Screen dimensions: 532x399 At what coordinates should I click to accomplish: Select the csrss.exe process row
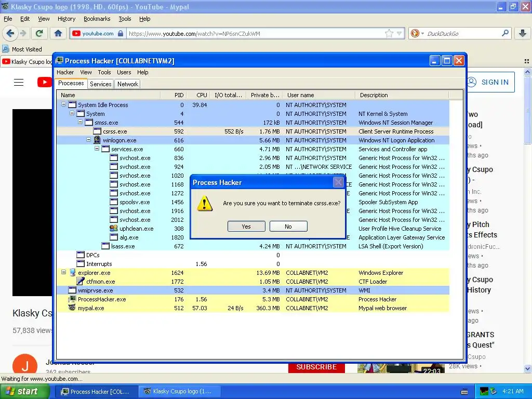tap(253, 131)
